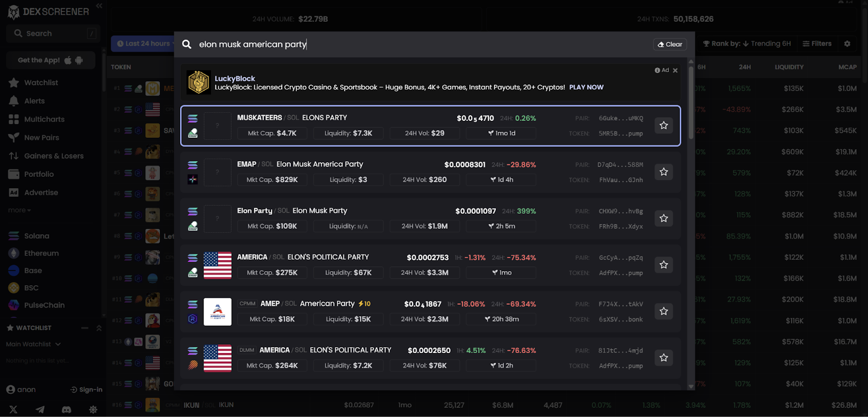868x417 pixels.
Task: Open the MUSKATEERS ELONS PARTY result
Action: 430,126
